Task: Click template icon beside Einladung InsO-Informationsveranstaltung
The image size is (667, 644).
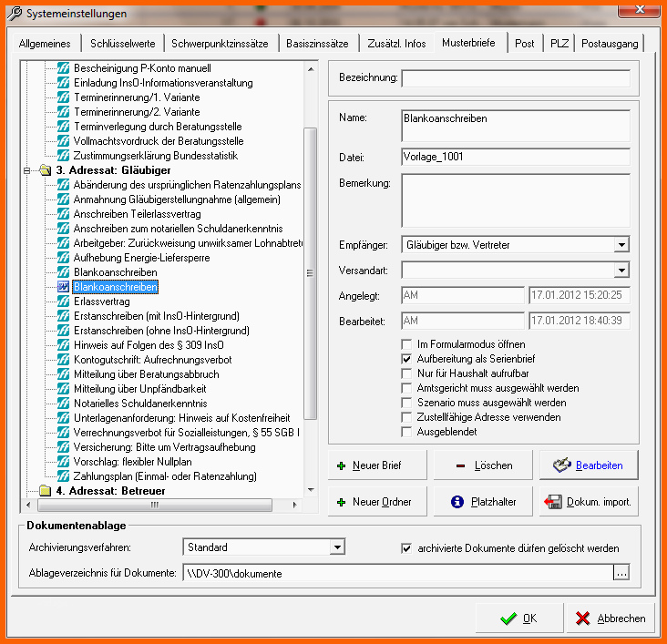Action: pos(63,83)
